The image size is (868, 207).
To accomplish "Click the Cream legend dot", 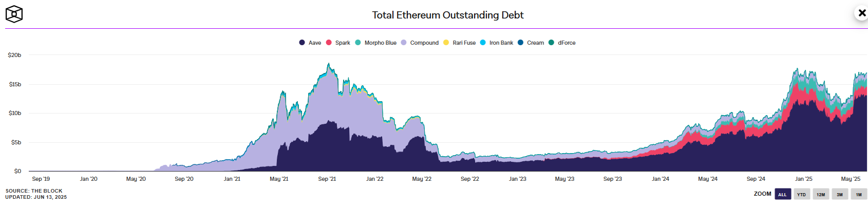I will click(520, 43).
